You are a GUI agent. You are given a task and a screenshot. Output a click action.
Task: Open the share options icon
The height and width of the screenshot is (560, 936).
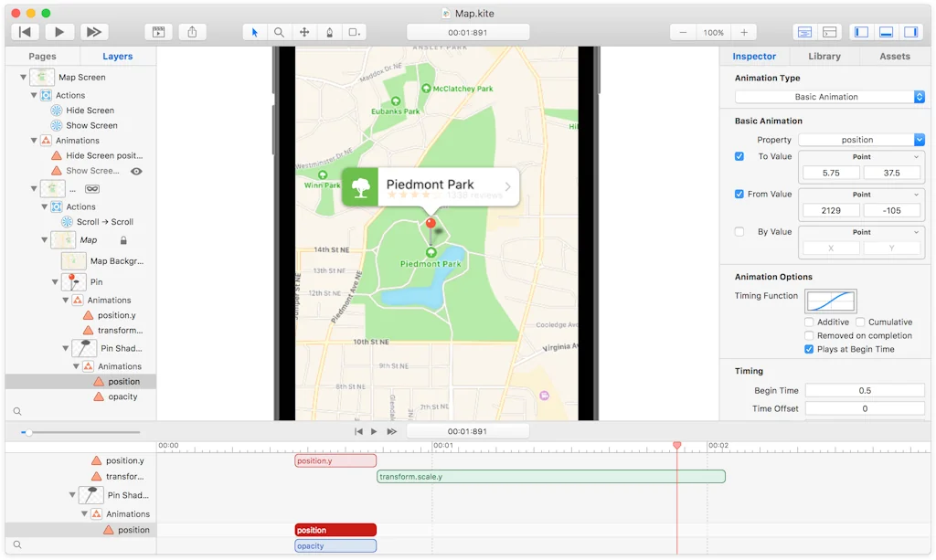point(192,32)
